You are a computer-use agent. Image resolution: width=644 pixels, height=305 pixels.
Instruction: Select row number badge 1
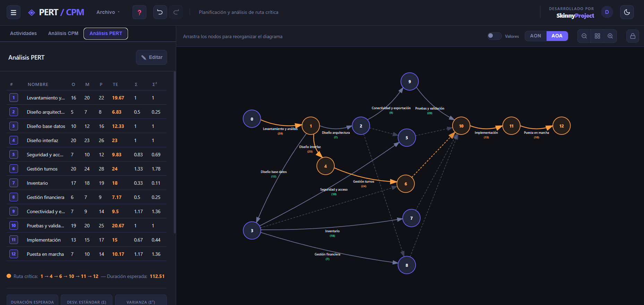click(14, 98)
